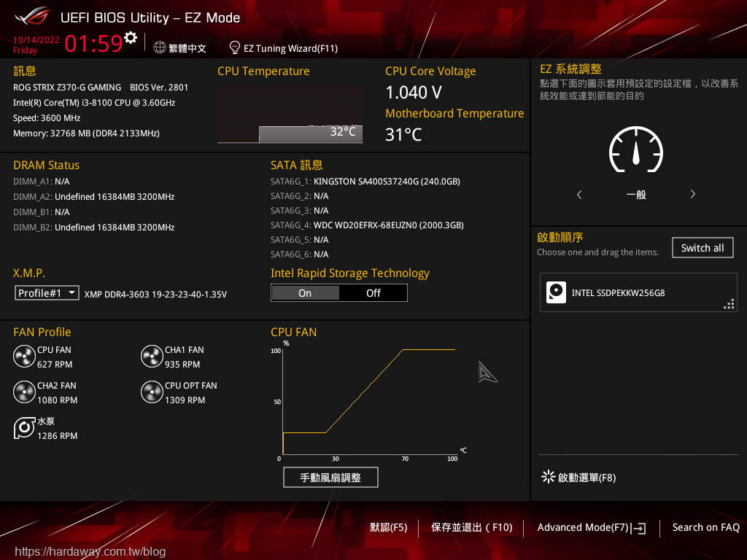
Task: Select INTEL SSDPEKKW256G8 boot entry
Action: (x=638, y=292)
